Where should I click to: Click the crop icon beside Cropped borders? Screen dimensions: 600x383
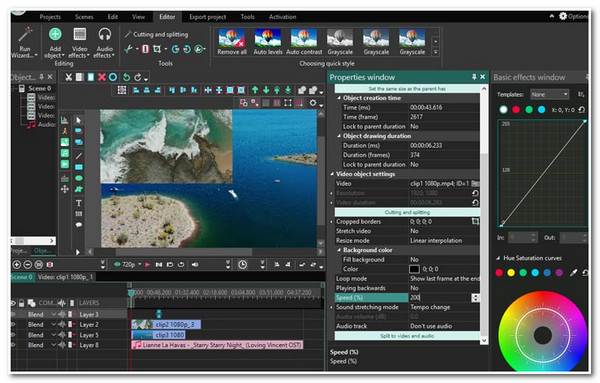click(x=475, y=221)
